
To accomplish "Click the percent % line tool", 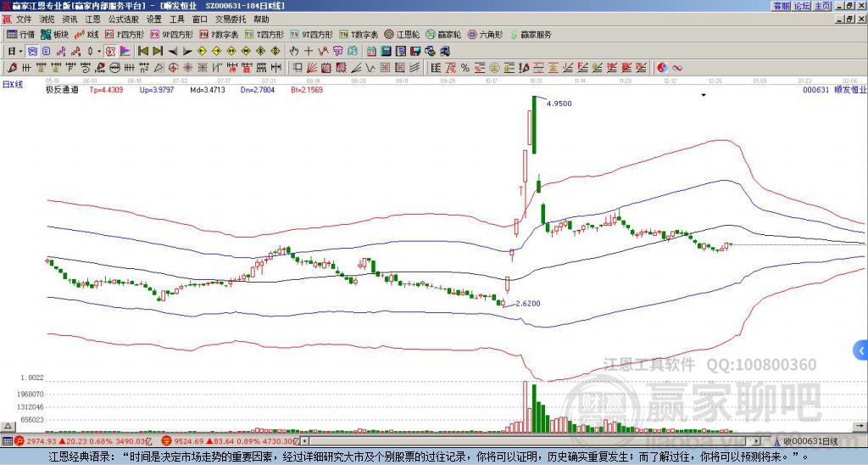I will pyautogui.click(x=465, y=68).
